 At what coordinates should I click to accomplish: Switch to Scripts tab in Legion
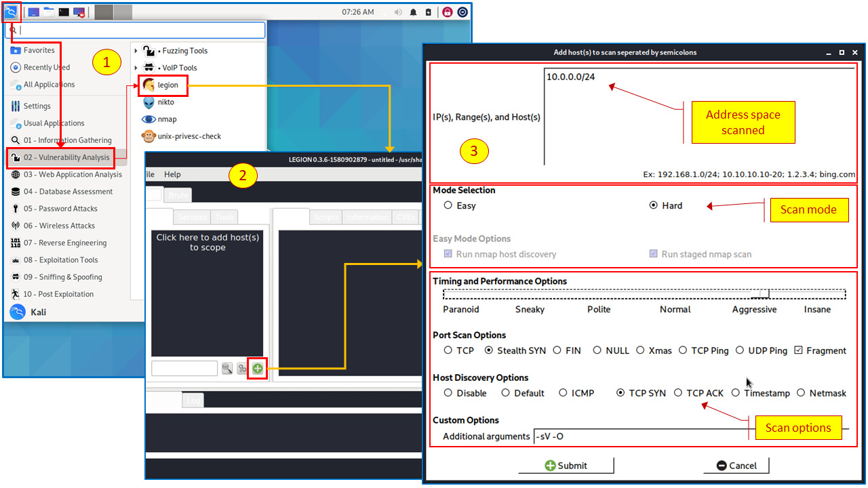pos(326,217)
